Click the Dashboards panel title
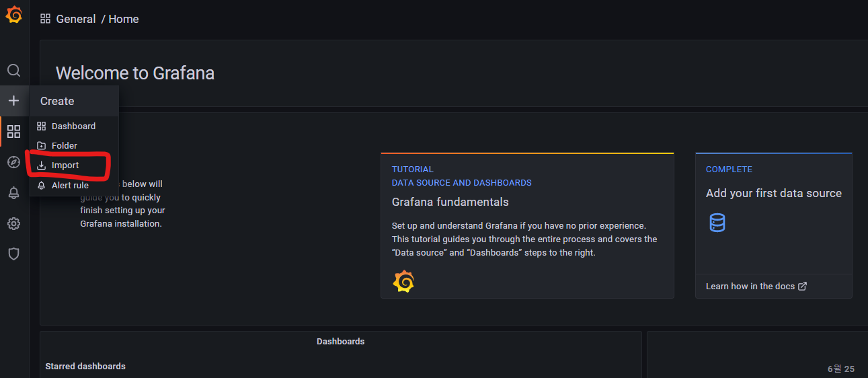The height and width of the screenshot is (378, 868). 341,342
